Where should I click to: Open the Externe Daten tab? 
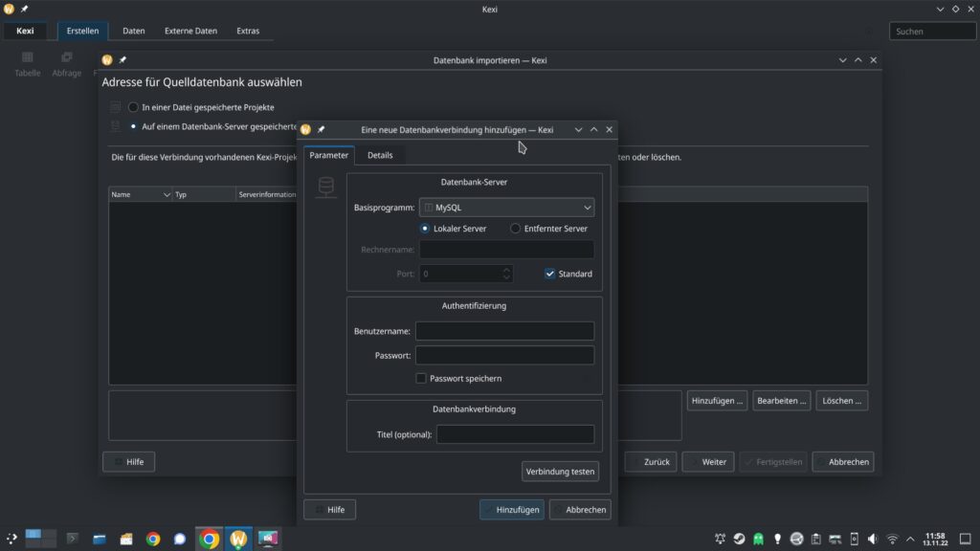[190, 31]
